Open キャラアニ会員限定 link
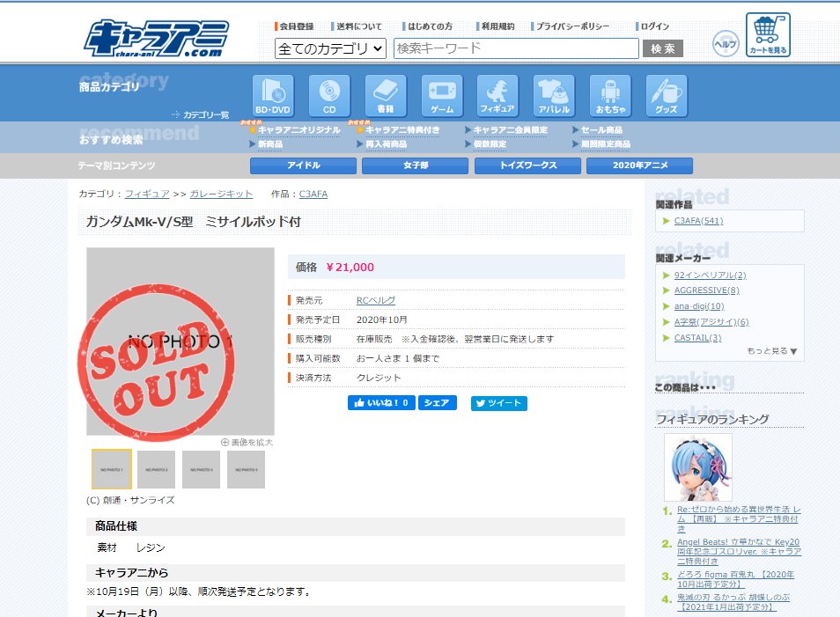The width and height of the screenshot is (840, 617). [511, 130]
